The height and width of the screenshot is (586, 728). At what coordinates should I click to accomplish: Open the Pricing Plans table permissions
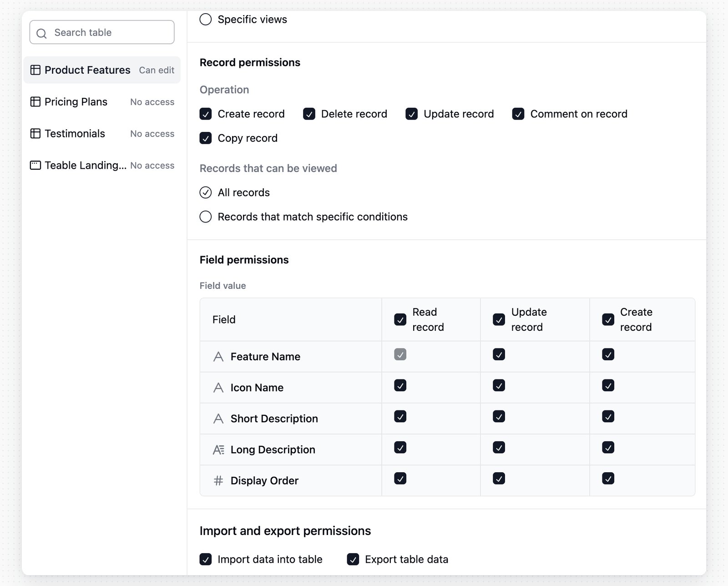[x=102, y=102]
